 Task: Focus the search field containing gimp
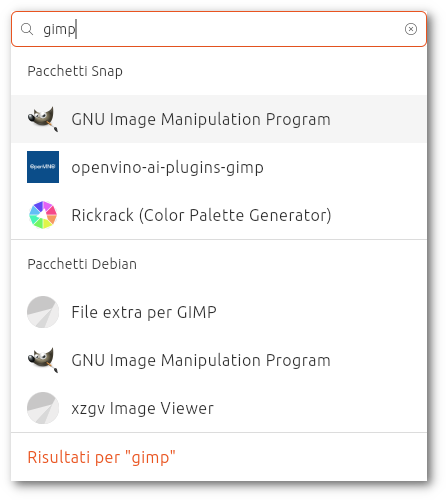[219, 29]
